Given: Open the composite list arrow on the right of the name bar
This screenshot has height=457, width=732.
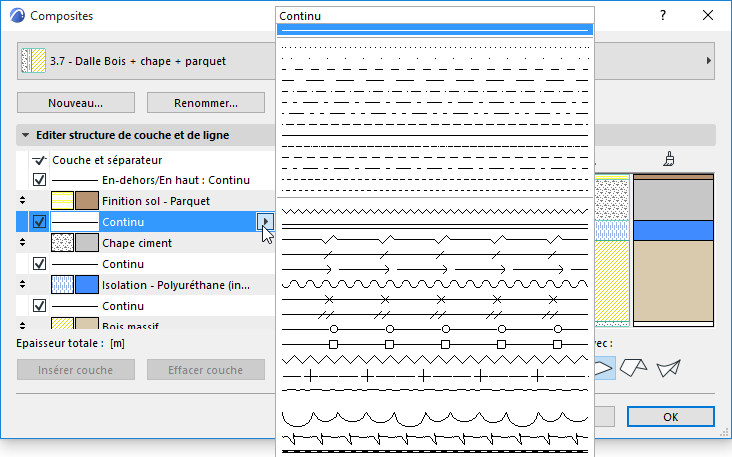Looking at the screenshot, I should click(x=709, y=61).
